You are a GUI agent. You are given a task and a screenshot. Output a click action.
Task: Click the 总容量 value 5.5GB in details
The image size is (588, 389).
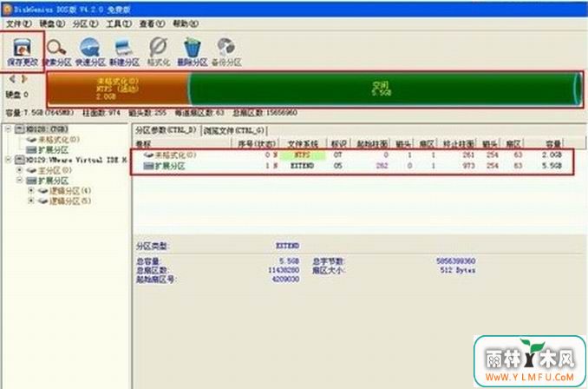289,260
